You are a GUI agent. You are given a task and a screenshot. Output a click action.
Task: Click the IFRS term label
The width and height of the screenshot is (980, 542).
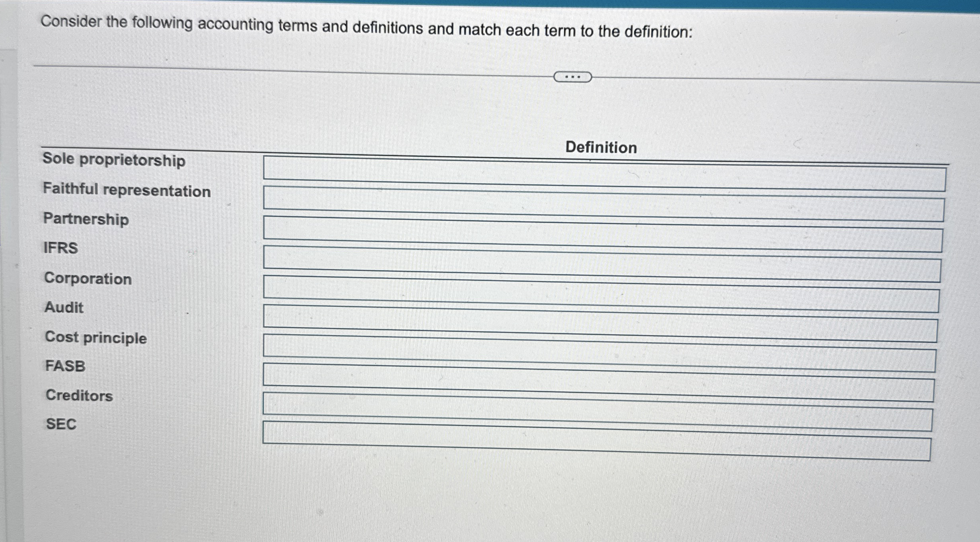coord(60,248)
